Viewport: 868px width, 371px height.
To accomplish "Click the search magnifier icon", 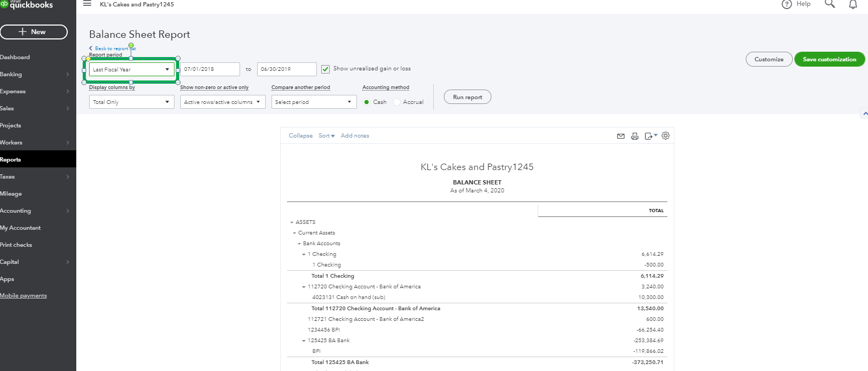I will [x=830, y=4].
